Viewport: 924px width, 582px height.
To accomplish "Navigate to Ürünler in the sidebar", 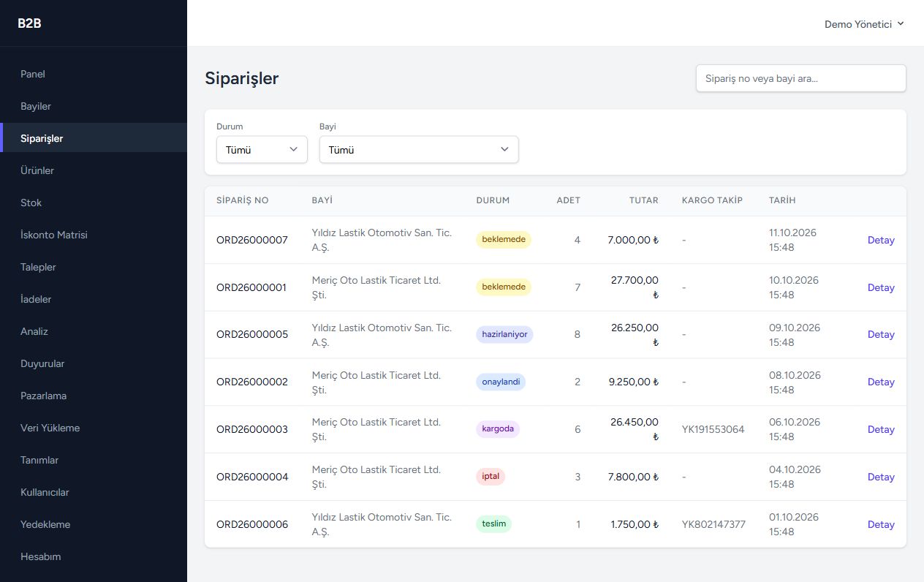I will point(94,170).
